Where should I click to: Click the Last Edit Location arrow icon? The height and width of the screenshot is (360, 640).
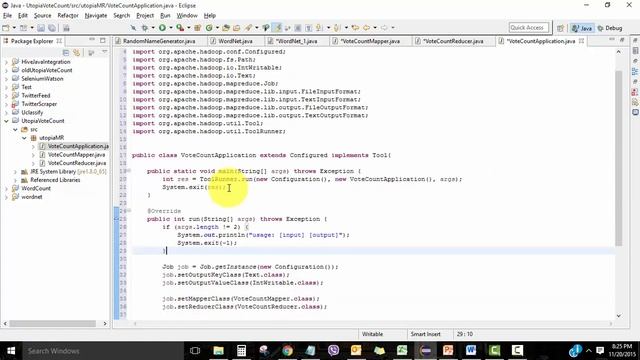click(355, 28)
